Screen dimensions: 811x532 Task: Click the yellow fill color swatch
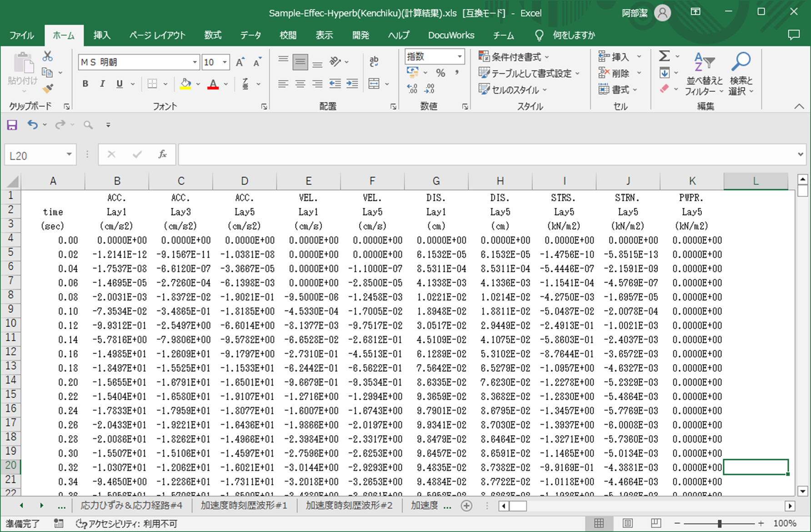click(x=185, y=84)
